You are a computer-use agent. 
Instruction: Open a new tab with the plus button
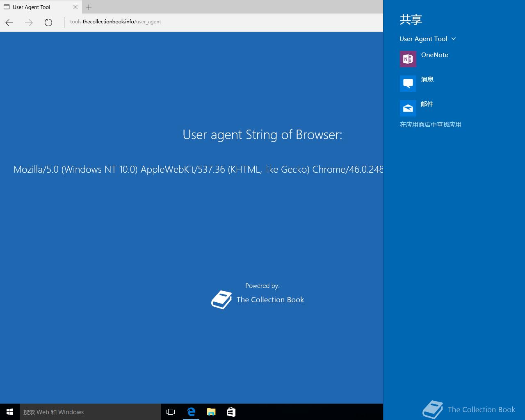89,7
